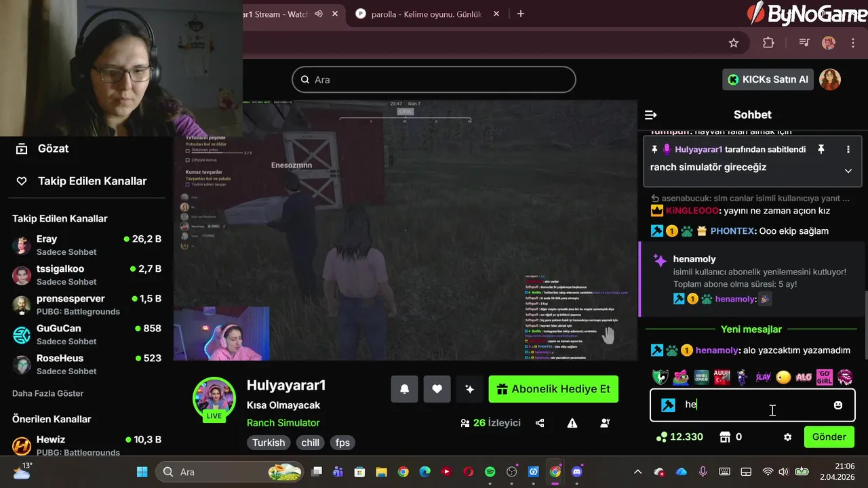Open RoseHeus channel in sidebar
The width and height of the screenshot is (868, 488).
(87, 364)
